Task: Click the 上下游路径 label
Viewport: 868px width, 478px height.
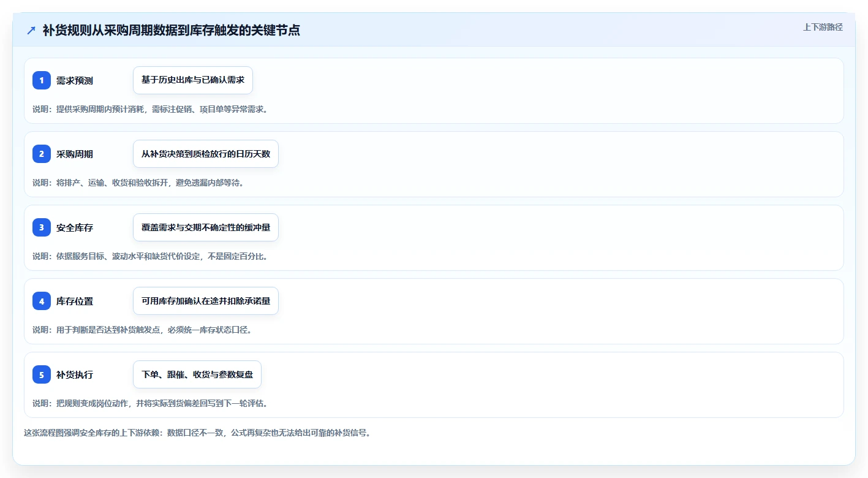Action: tap(823, 27)
